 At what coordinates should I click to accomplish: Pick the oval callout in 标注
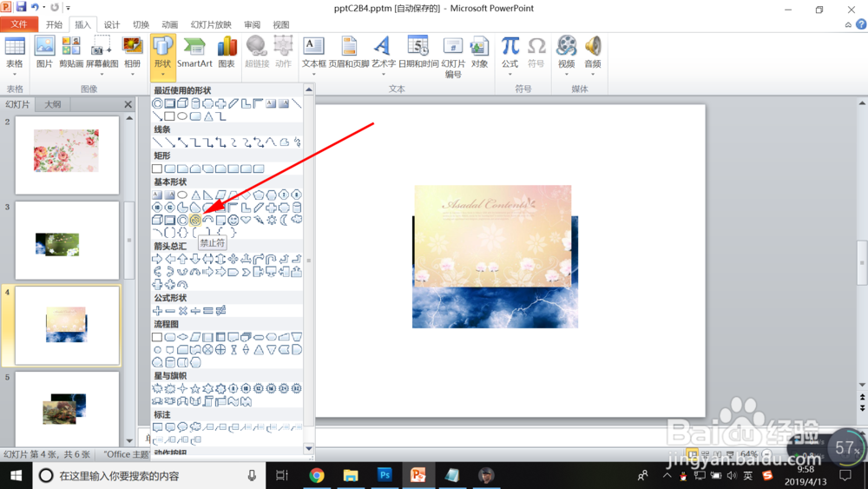tap(182, 427)
